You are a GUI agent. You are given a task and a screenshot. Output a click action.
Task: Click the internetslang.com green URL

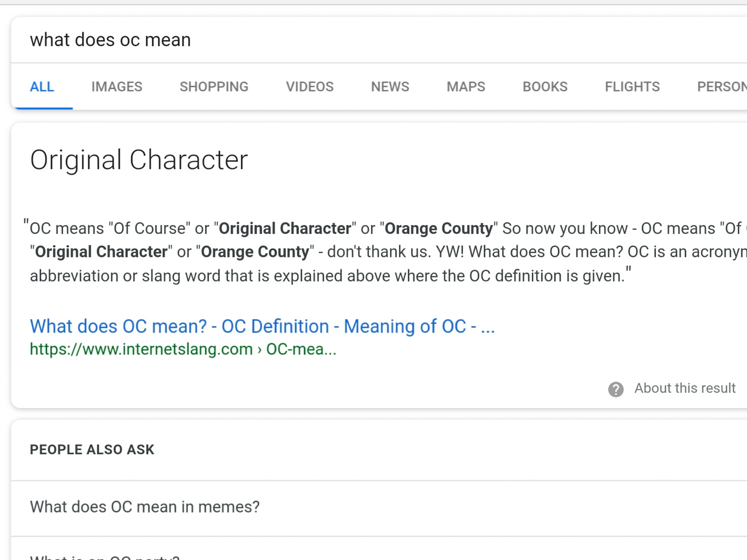pos(183,349)
